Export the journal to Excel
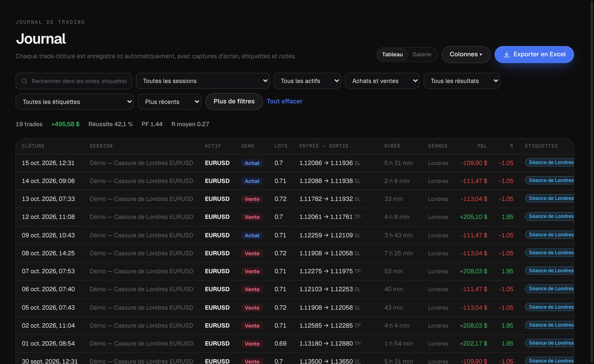The height and width of the screenshot is (364, 594). (534, 54)
